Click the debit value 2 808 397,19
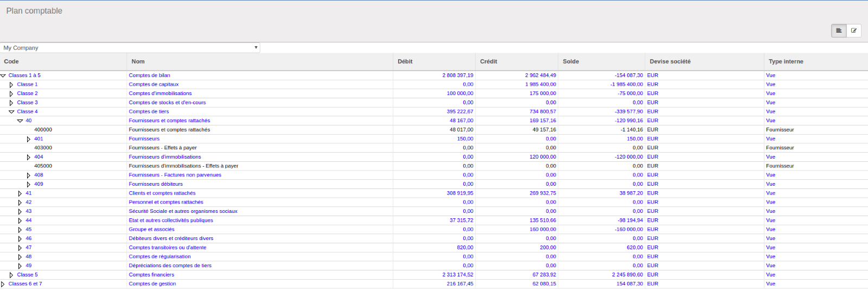 458,75
